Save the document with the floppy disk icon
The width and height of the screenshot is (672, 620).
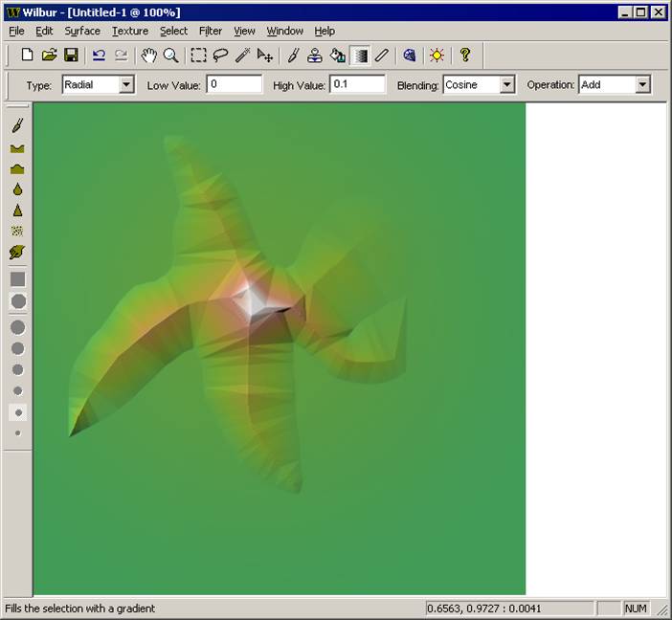pos(71,55)
